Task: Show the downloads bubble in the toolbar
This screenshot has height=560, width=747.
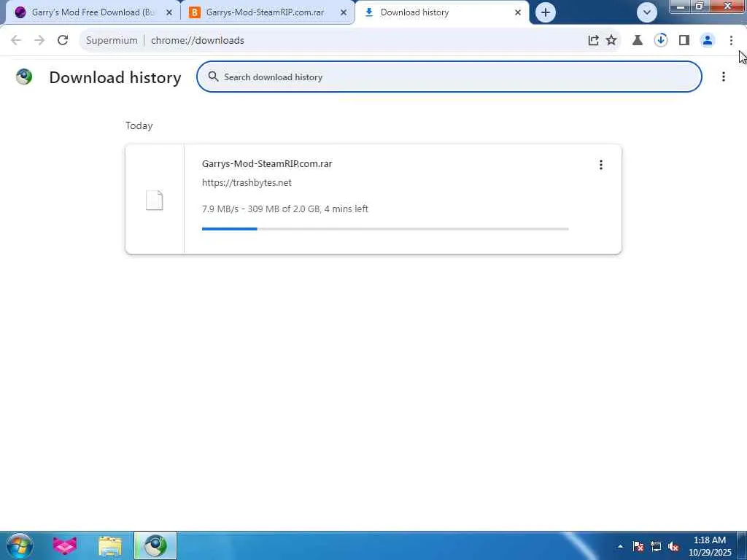Action: coord(661,40)
